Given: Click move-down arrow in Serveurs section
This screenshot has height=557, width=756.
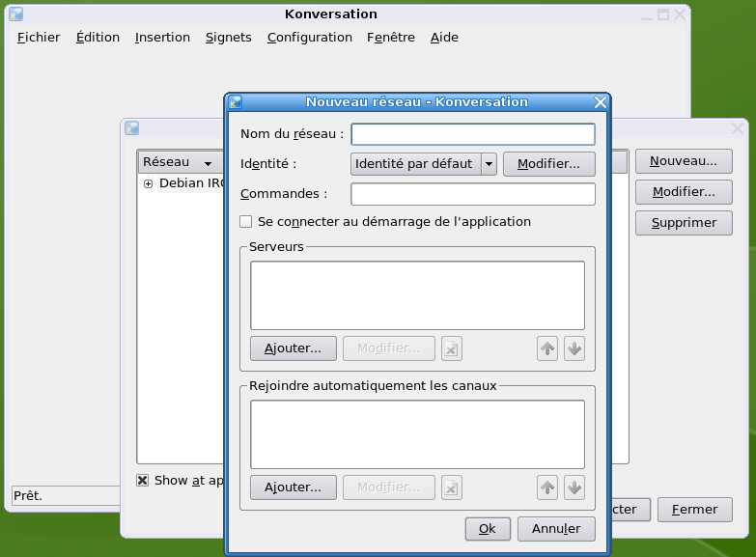Looking at the screenshot, I should (x=574, y=348).
